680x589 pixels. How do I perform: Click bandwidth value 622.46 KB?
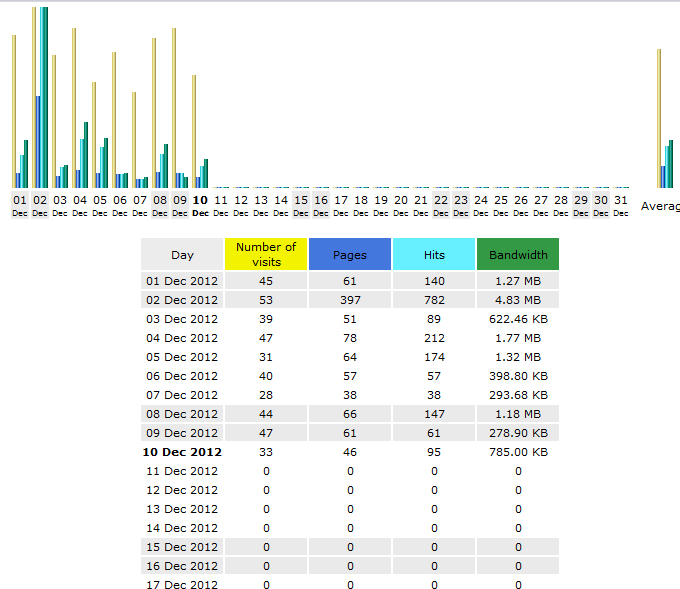(518, 319)
